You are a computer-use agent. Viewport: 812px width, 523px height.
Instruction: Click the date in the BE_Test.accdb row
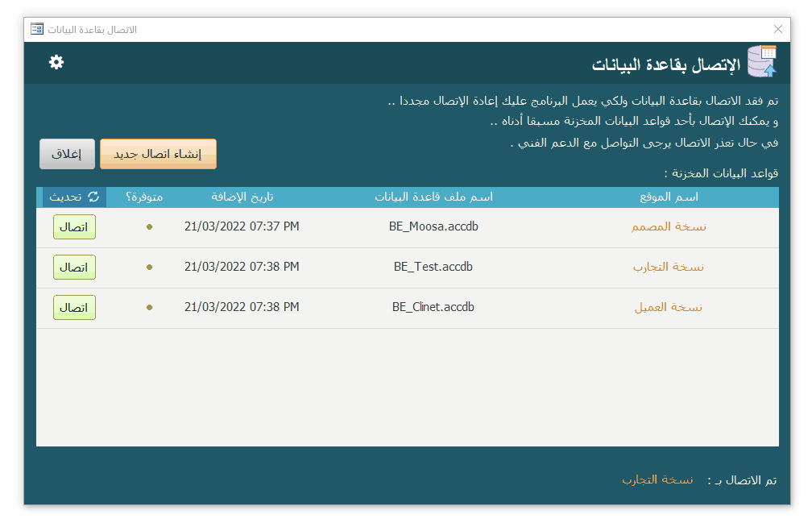(x=242, y=268)
